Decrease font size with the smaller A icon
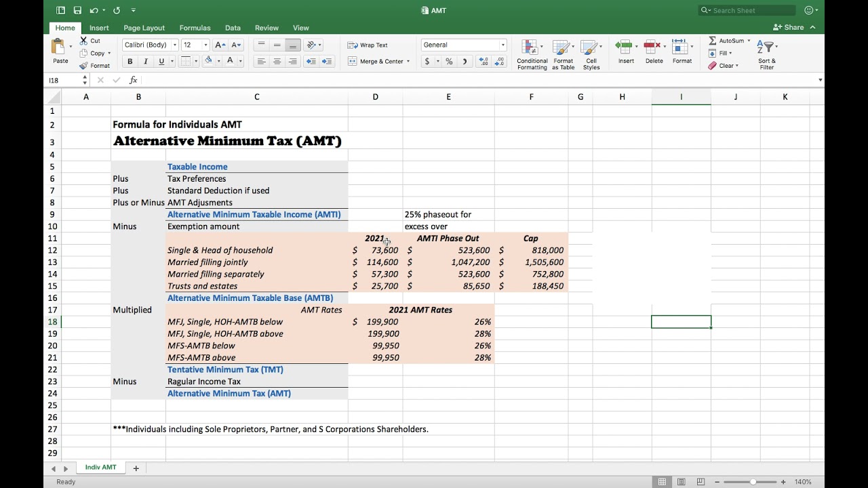The image size is (868, 488). coord(236,45)
